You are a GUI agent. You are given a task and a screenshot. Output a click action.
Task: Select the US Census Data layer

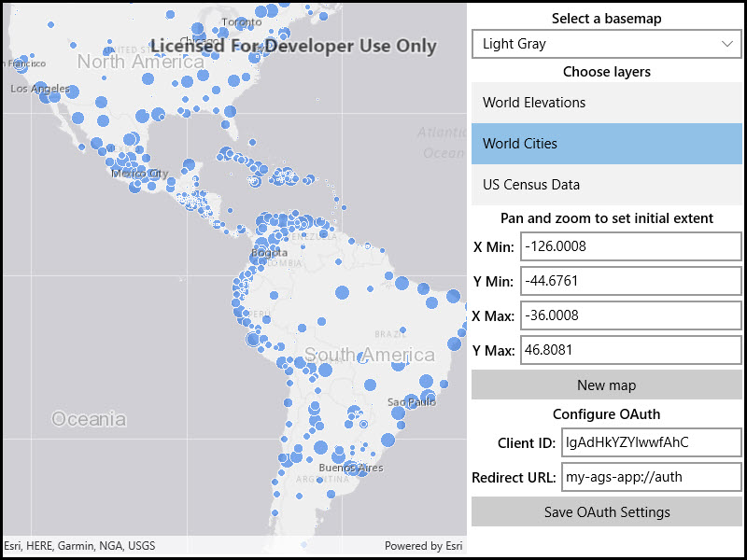[606, 184]
